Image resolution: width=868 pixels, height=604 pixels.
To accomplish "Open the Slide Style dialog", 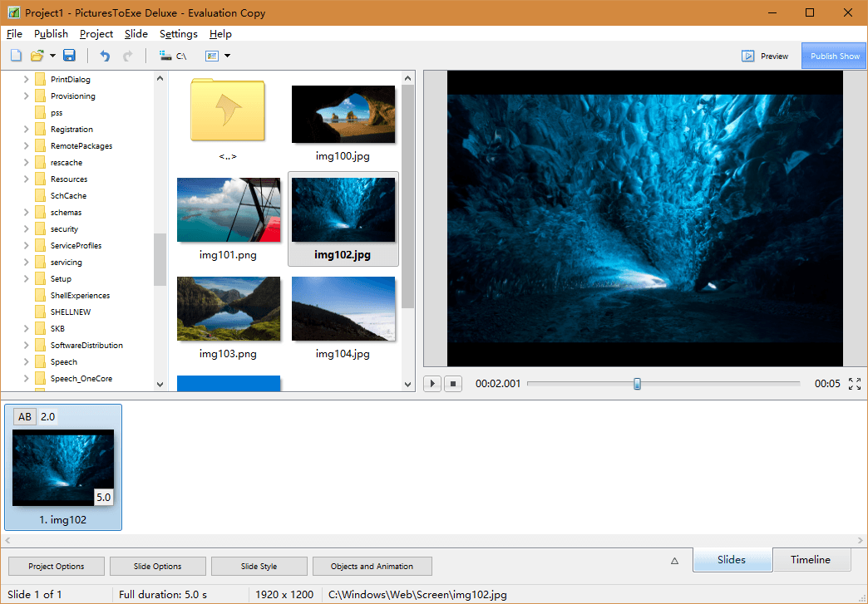I will [x=259, y=566].
